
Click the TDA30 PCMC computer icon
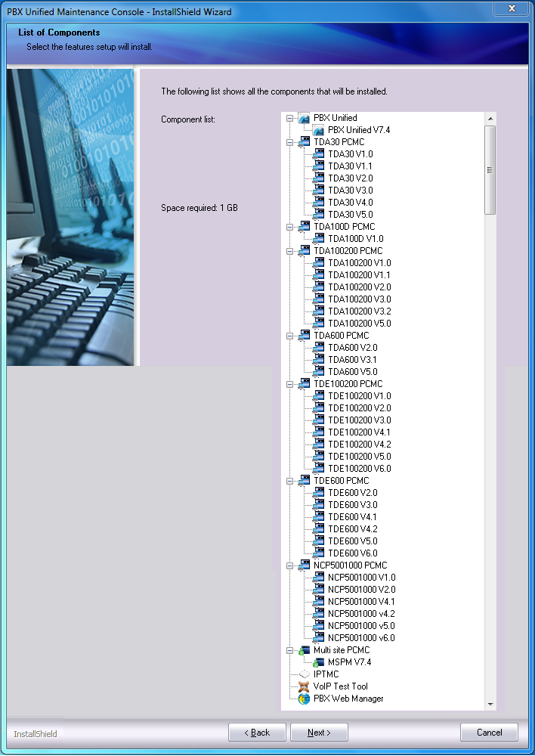[304, 142]
